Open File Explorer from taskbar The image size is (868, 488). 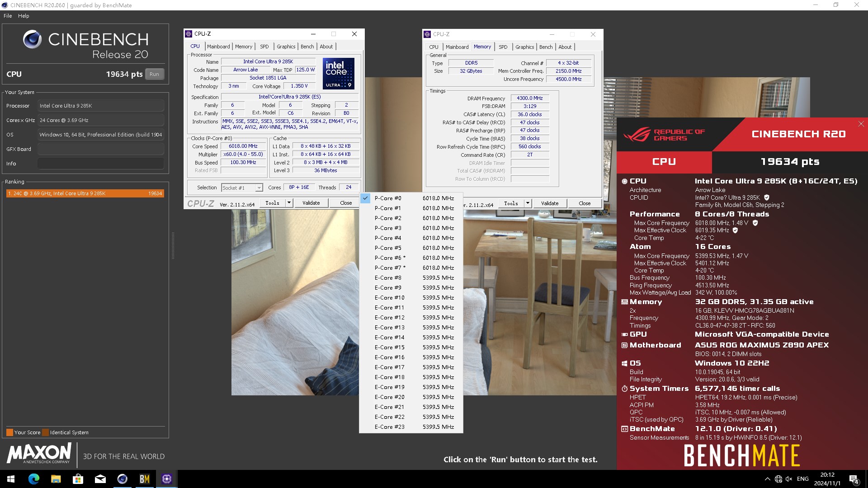56,479
